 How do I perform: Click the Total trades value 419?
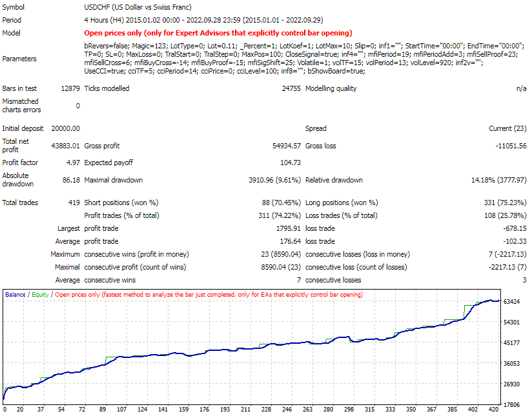(74, 203)
